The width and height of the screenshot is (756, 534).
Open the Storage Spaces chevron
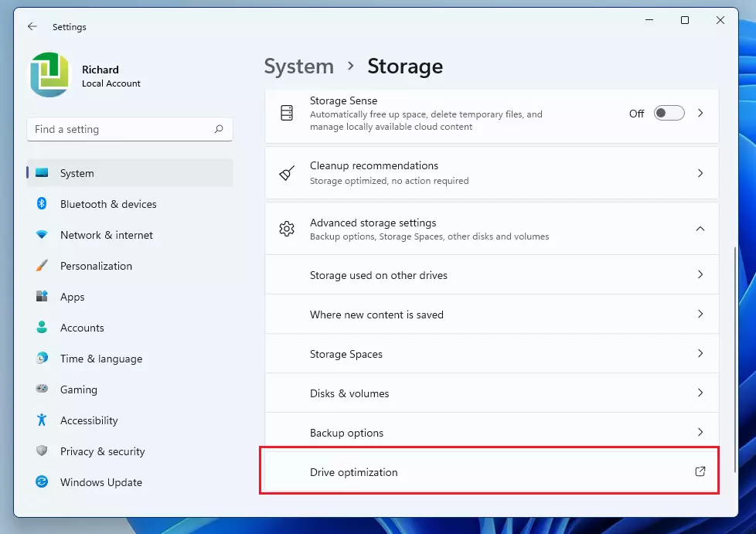coord(700,353)
